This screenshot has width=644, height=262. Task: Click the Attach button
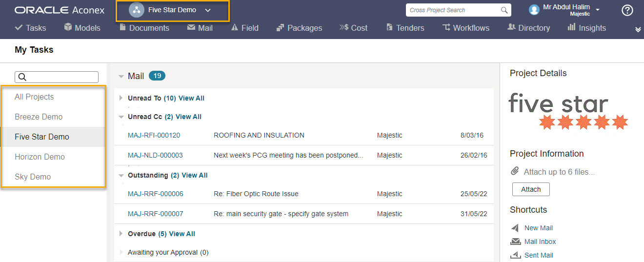pyautogui.click(x=531, y=189)
